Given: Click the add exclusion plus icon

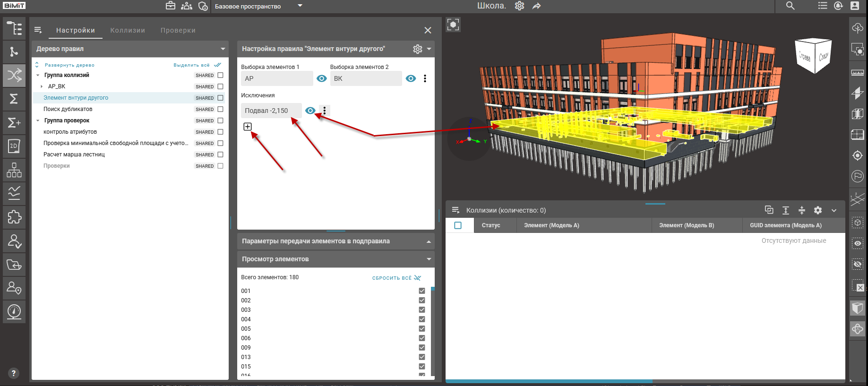Looking at the screenshot, I should click(248, 127).
